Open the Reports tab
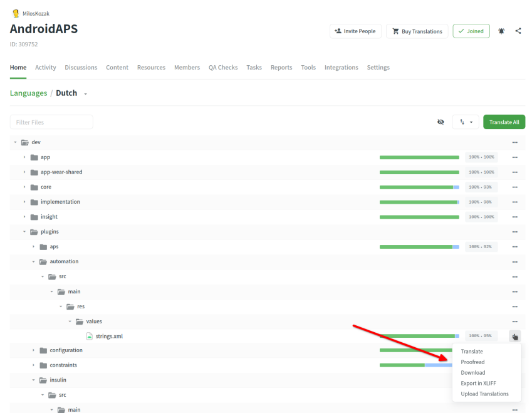532x413 pixels. pos(281,68)
